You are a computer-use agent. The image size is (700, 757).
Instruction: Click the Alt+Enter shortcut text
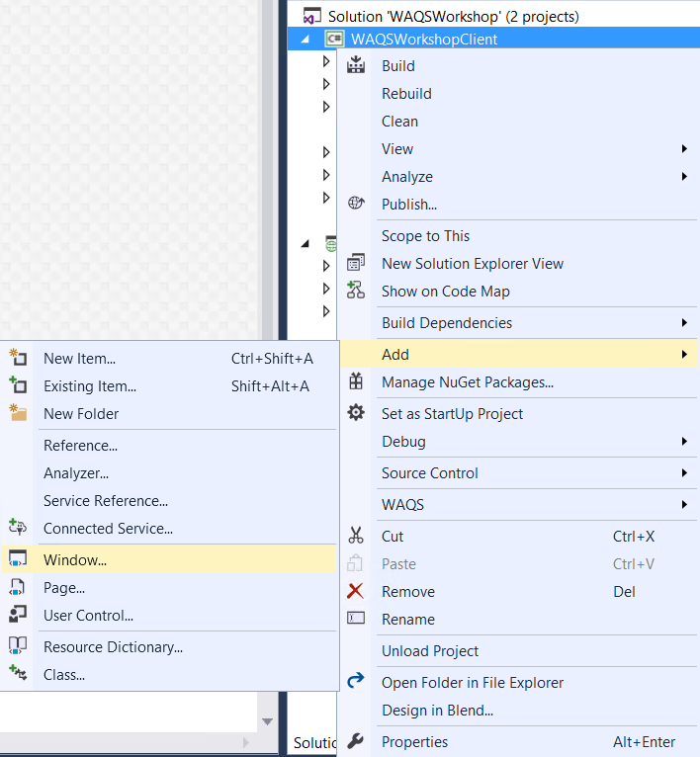644,741
